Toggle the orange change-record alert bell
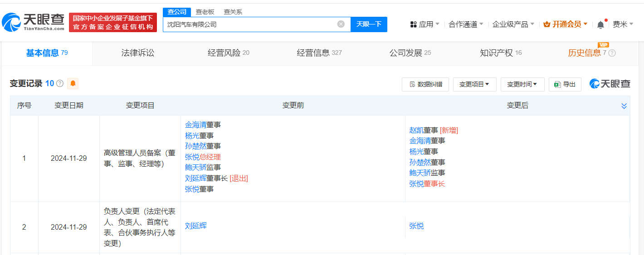 [73, 83]
